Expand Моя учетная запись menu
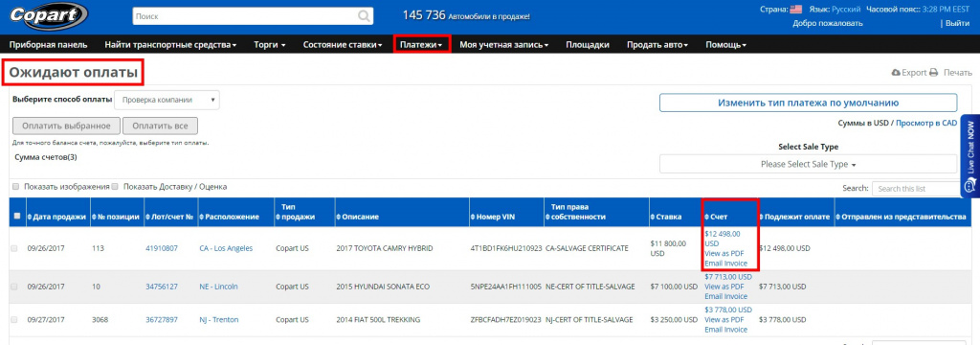This screenshot has width=980, height=345. pyautogui.click(x=504, y=45)
